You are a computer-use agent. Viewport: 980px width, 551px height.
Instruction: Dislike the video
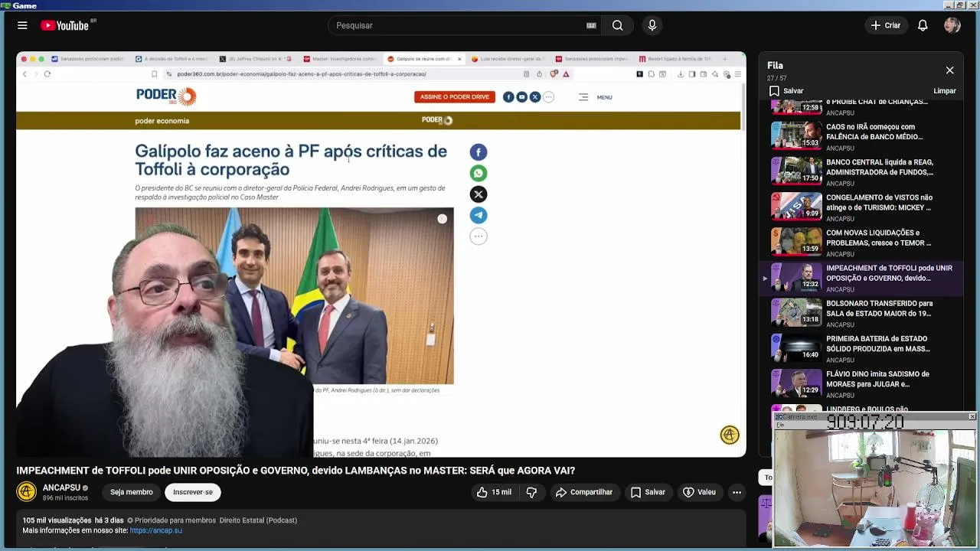click(531, 492)
